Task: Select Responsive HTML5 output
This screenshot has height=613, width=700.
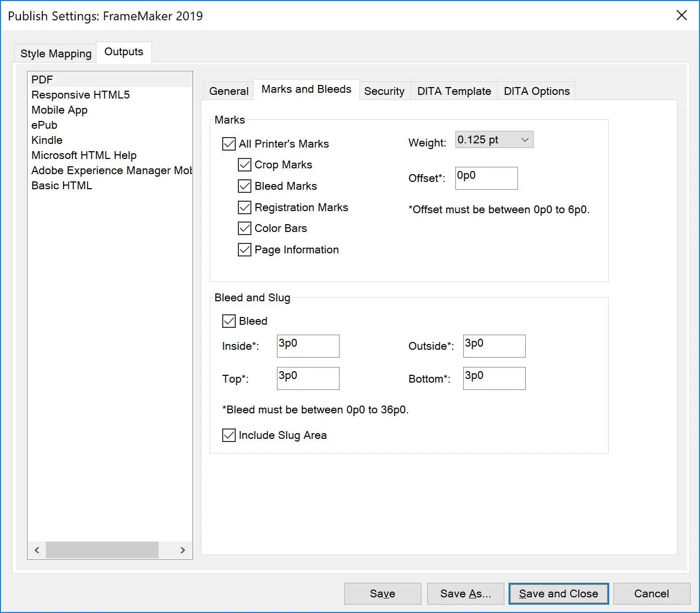Action: (80, 95)
